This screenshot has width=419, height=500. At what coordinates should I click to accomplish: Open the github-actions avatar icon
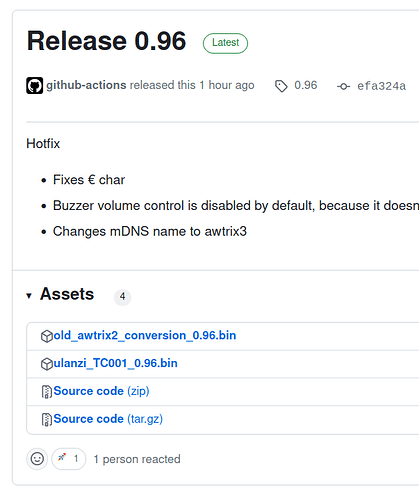click(x=35, y=86)
